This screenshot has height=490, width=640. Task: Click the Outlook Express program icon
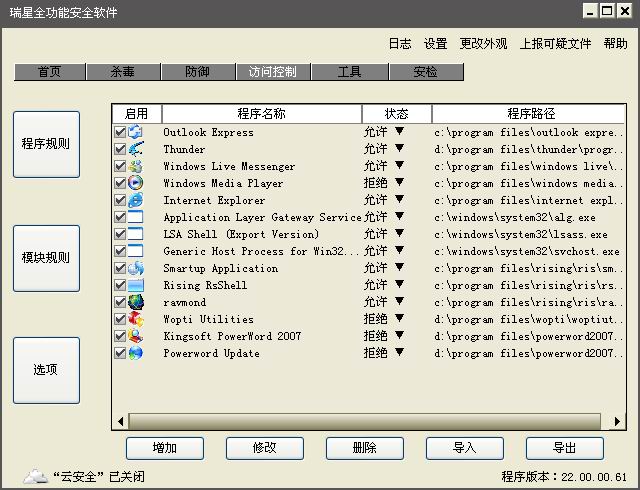[x=136, y=132]
